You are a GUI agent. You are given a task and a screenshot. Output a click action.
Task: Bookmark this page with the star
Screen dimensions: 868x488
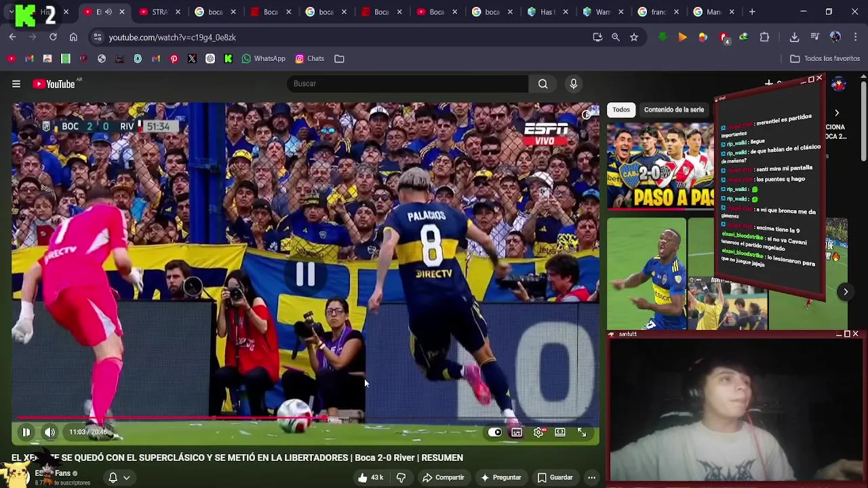tap(634, 37)
